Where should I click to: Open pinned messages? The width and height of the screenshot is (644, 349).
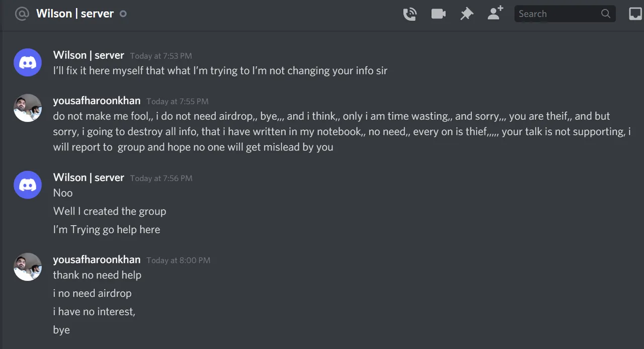tap(467, 14)
